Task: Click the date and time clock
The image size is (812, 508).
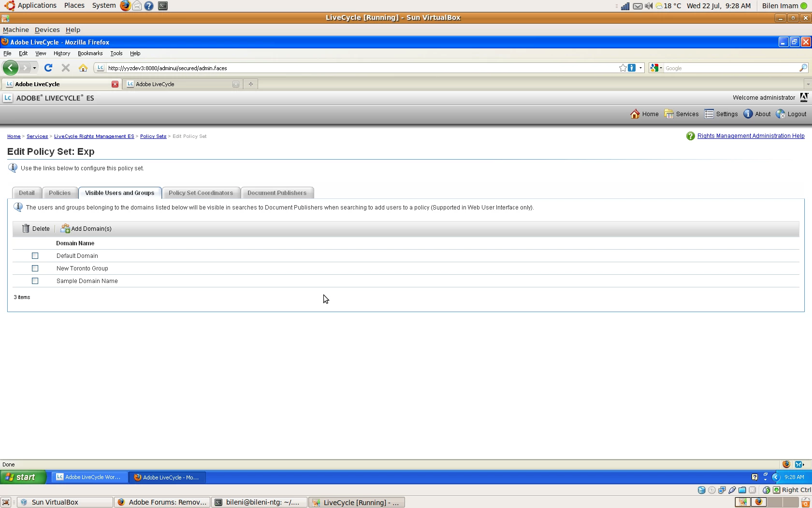Action: pos(719,6)
